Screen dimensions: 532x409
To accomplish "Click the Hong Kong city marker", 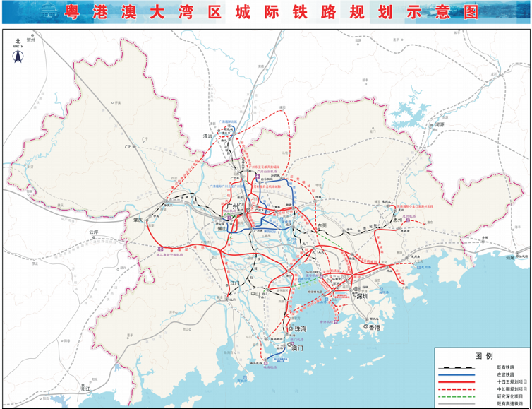I will coord(367,328).
